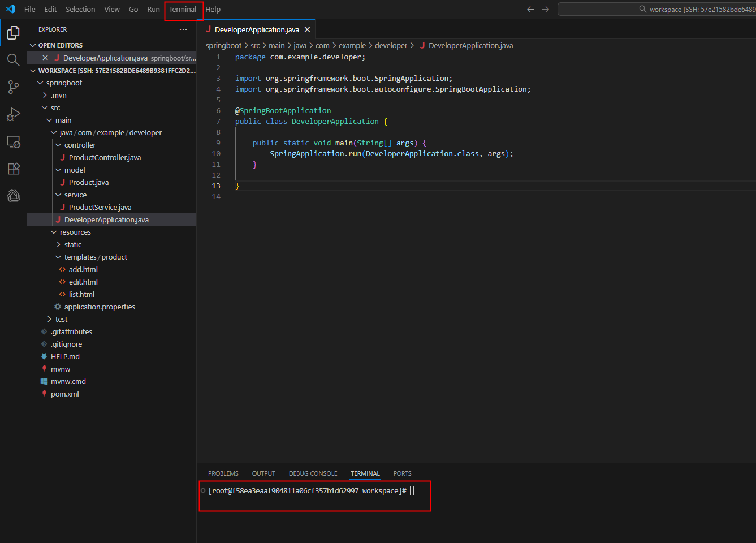Open the Remote Explorer icon

click(14, 141)
